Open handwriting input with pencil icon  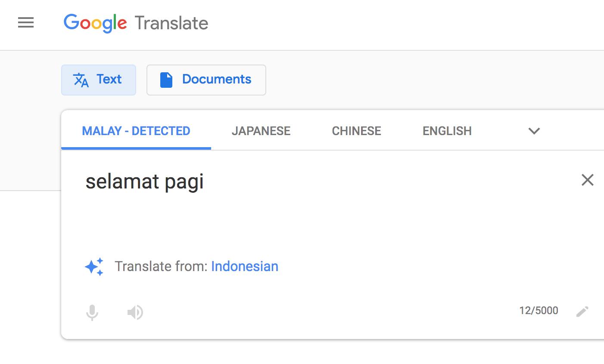582,311
